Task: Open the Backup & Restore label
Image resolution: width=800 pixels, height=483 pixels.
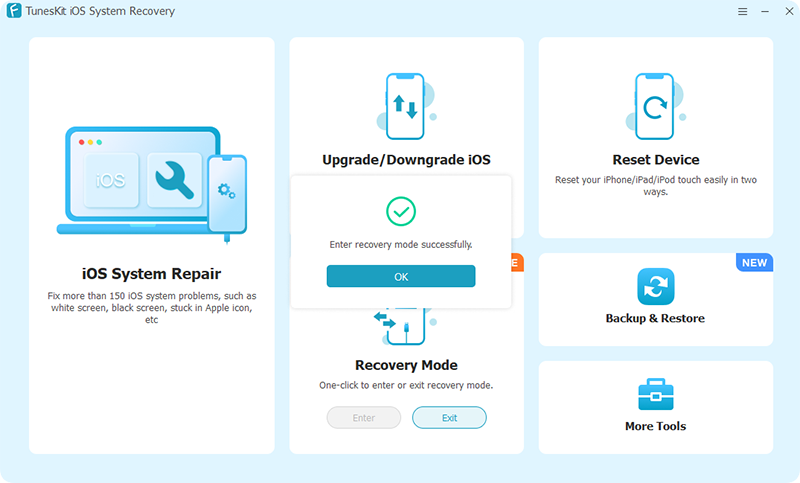Action: click(x=655, y=318)
